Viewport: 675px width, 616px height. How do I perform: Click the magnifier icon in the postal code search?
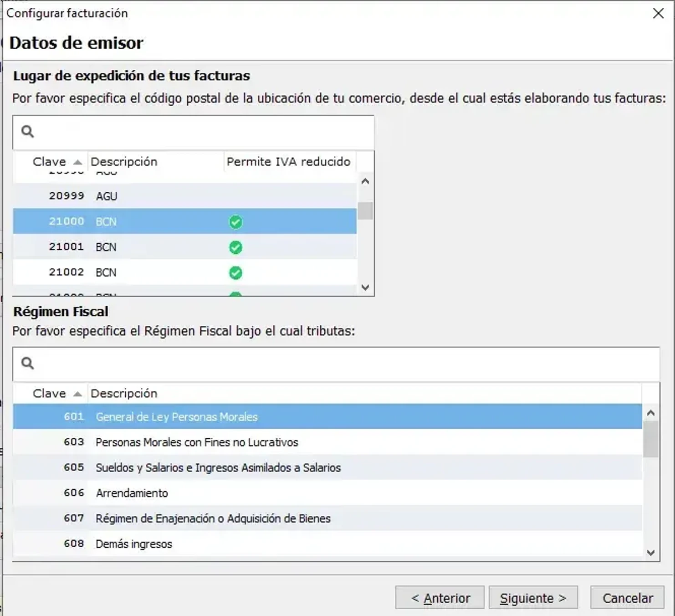pos(27,132)
